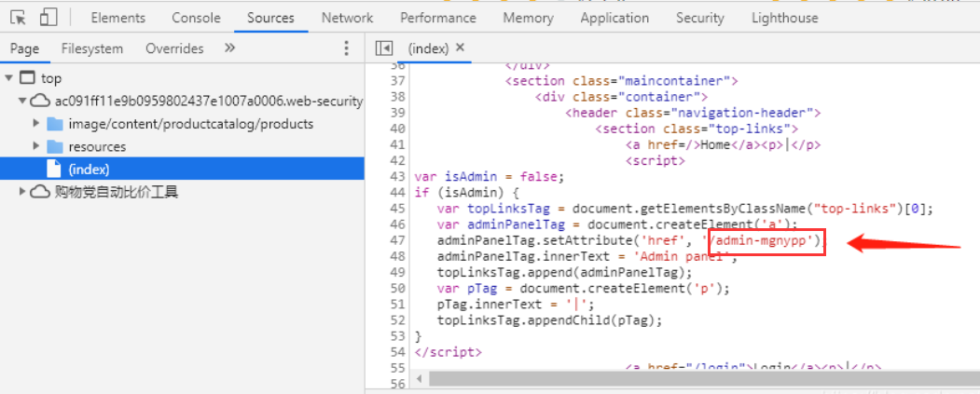980x394 pixels.
Task: Click the horizontal scrollbar in code editor
Action: tap(653, 378)
